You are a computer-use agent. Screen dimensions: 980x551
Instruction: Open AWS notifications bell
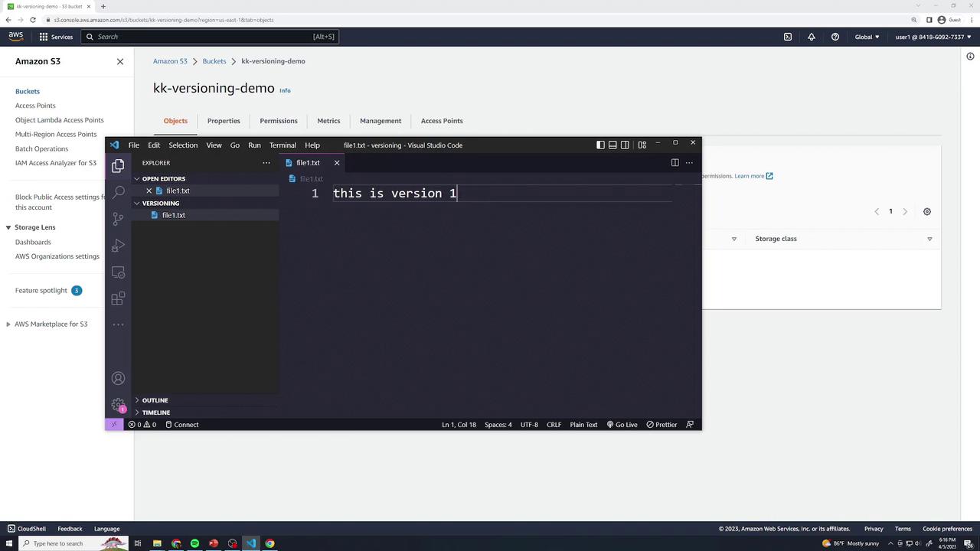tap(812, 37)
